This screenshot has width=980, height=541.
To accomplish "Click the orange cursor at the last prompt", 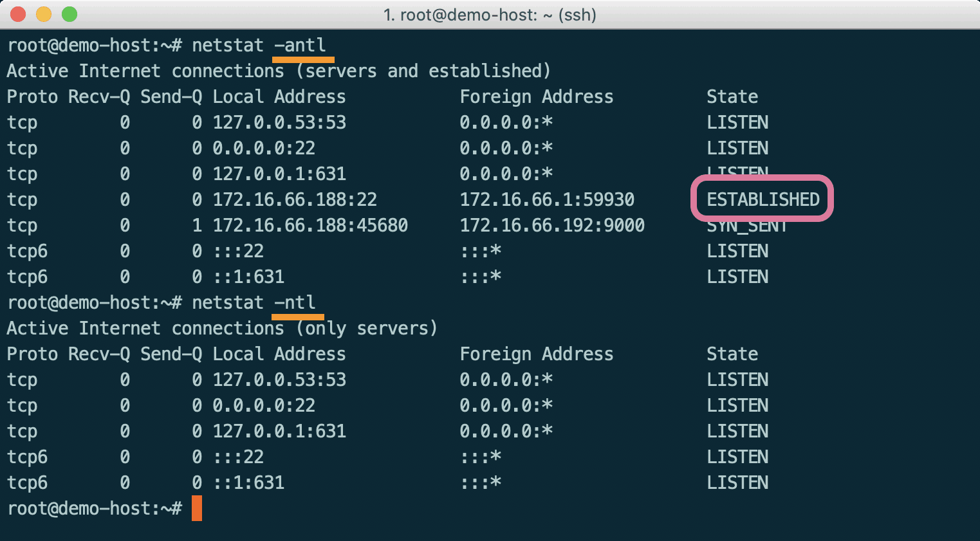I will click(197, 508).
